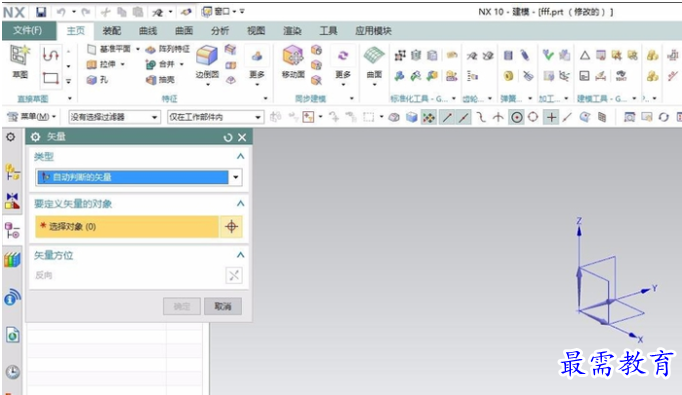The height and width of the screenshot is (395, 682).
Task: Click the Reset icon in Vector dialog header
Action: 228,137
